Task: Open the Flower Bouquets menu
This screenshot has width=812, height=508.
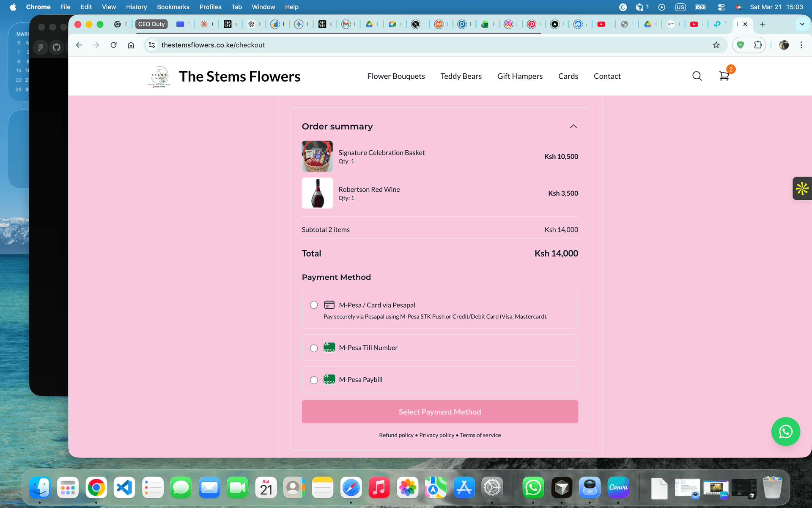Action: pyautogui.click(x=396, y=76)
